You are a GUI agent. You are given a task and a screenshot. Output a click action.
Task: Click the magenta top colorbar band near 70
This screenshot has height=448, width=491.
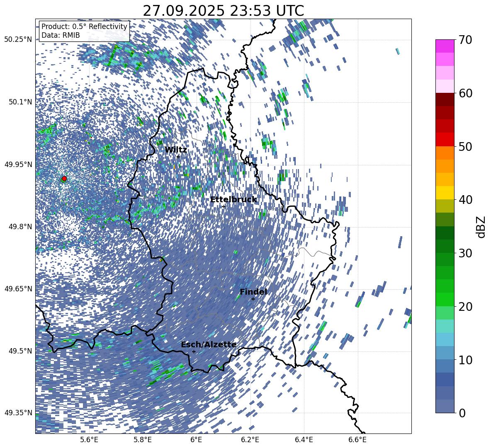[x=445, y=46]
